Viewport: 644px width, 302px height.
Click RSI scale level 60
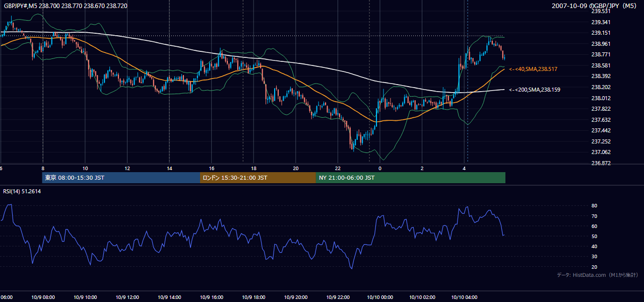[x=595, y=226]
